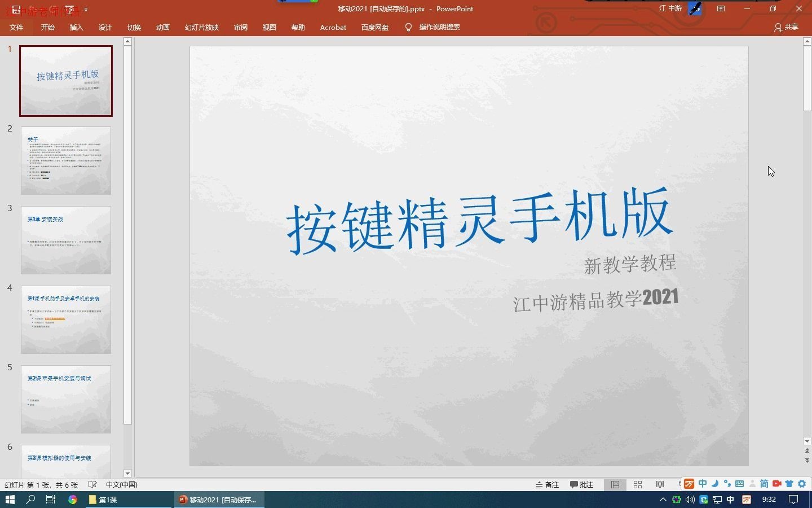812x508 pixels.
Task: Open the Sogou soft keyboard icon
Action: [x=740, y=484]
